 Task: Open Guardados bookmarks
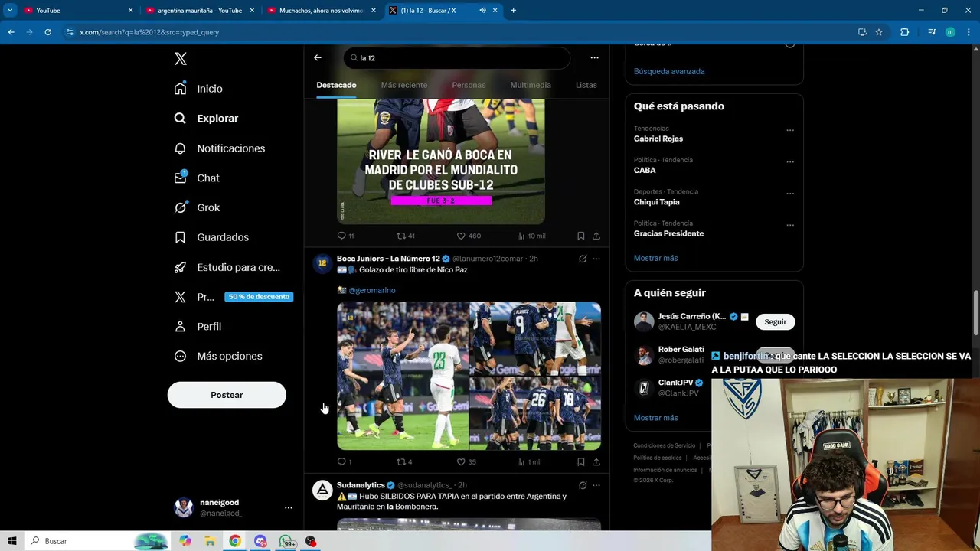tap(211, 237)
